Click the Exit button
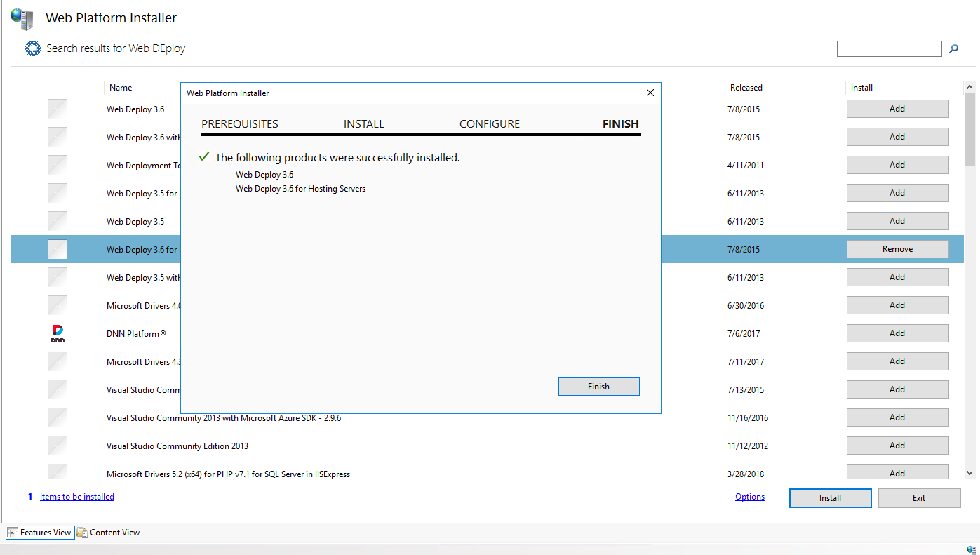Image resolution: width=980 pixels, height=555 pixels. tap(919, 498)
